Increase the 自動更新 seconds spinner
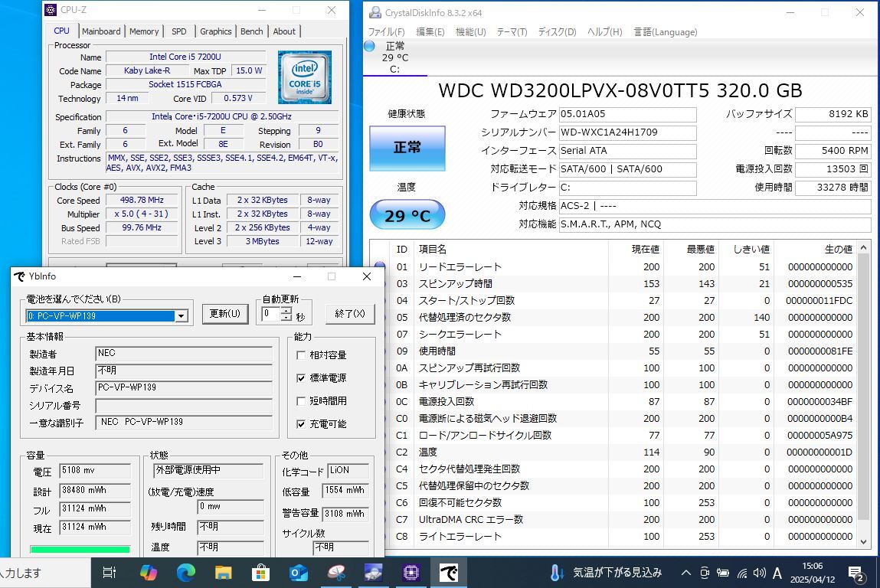This screenshot has width=880, height=588. tap(286, 310)
